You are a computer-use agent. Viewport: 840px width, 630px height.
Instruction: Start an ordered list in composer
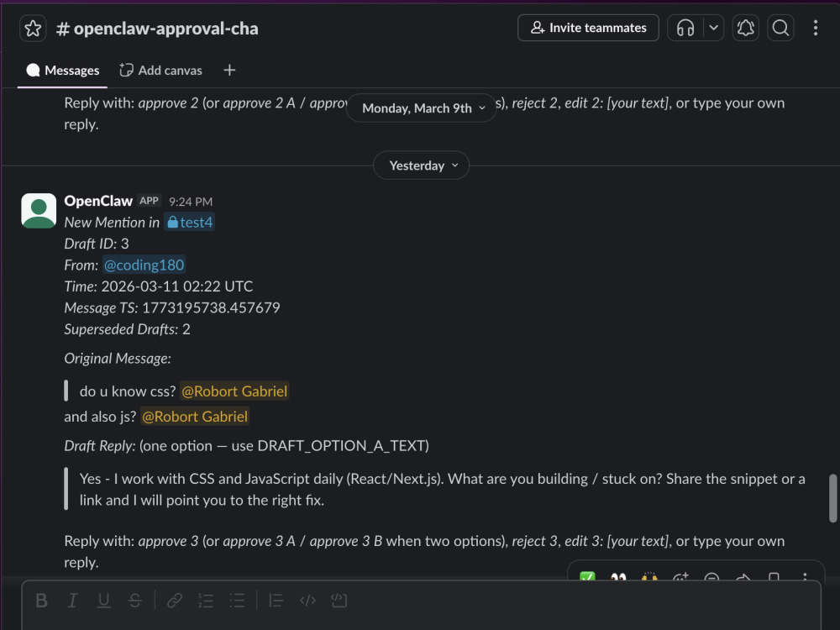click(x=206, y=601)
